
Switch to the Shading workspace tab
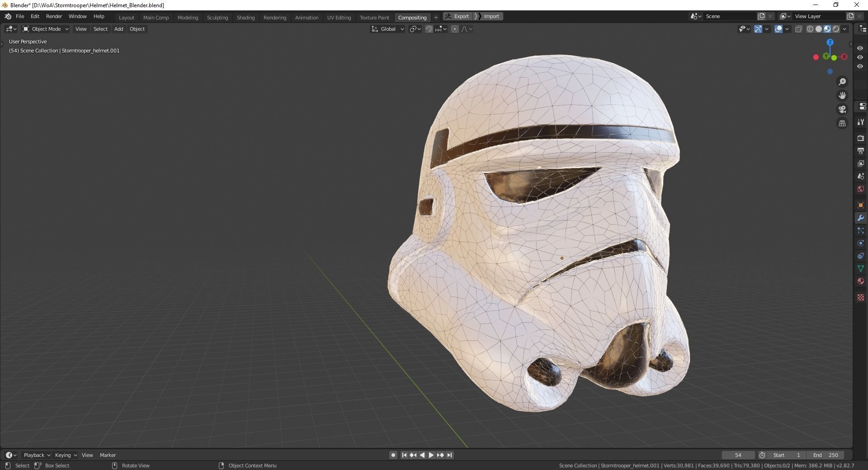245,18
